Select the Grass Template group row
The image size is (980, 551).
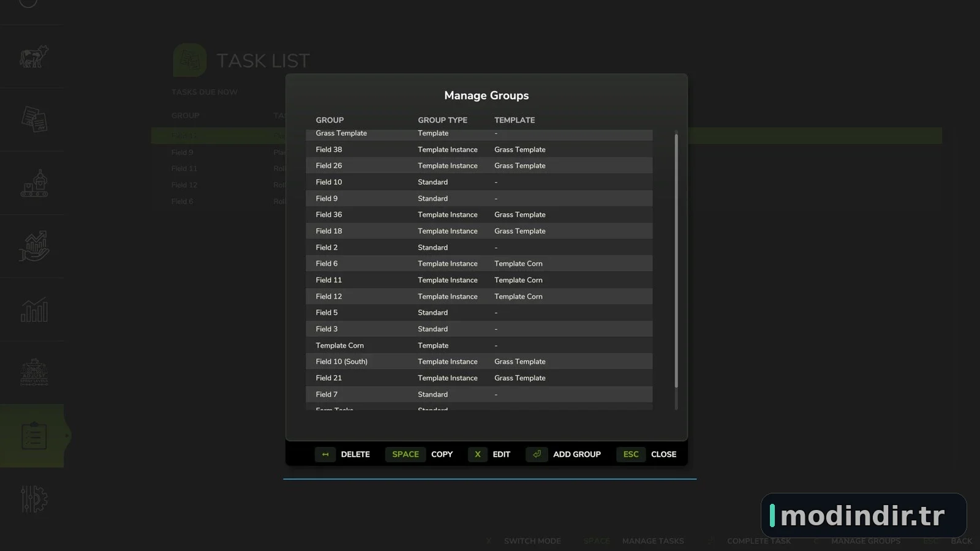479,133
